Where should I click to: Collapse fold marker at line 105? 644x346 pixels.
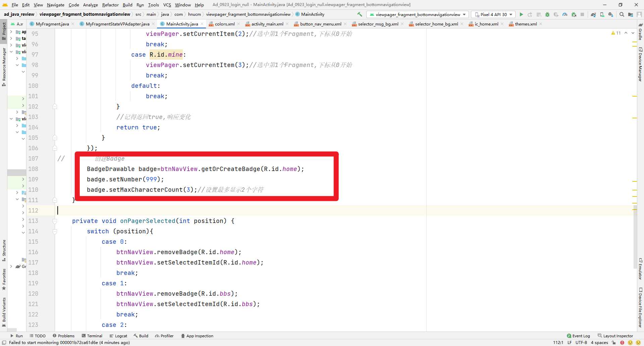pos(55,138)
